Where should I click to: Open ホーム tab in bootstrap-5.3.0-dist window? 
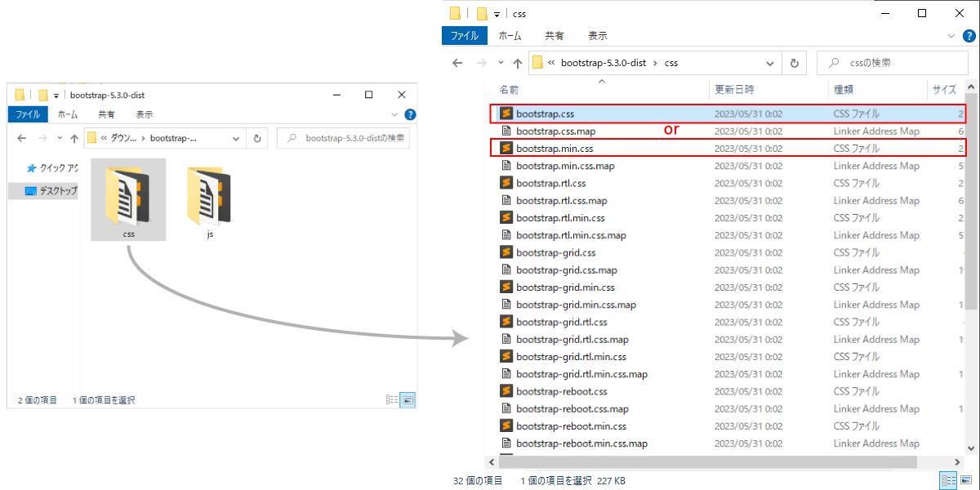[68, 114]
